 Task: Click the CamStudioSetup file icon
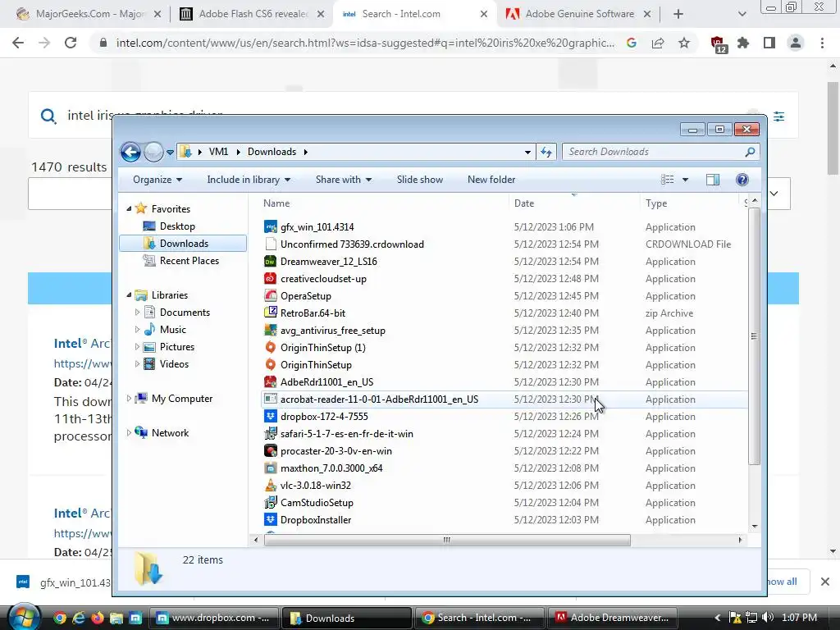coord(271,503)
